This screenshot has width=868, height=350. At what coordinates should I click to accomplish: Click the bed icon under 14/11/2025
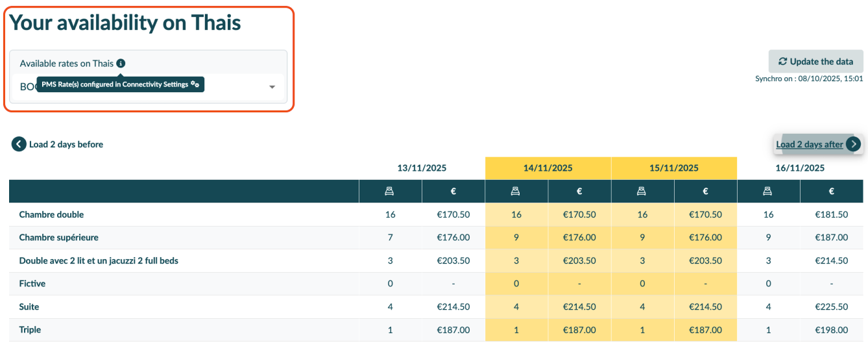(x=516, y=192)
